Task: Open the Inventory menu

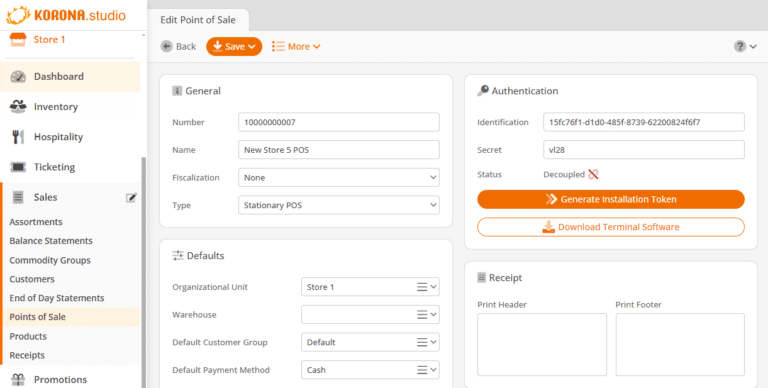Action: 71,107
